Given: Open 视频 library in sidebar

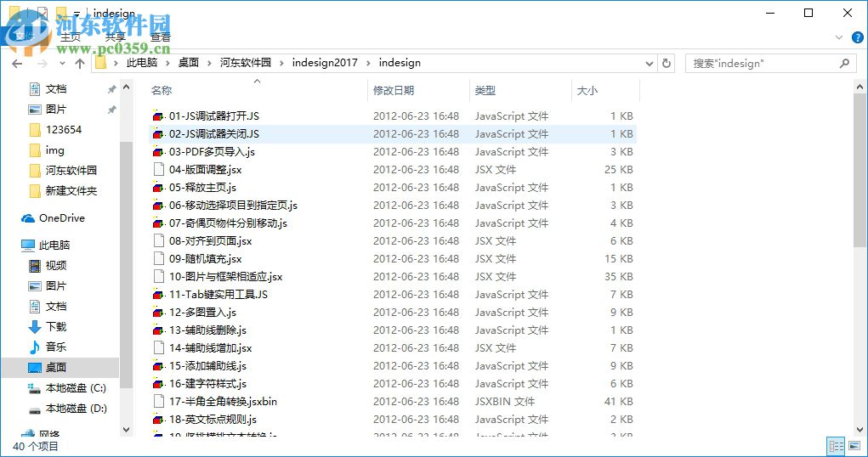Looking at the screenshot, I should coord(48,266).
